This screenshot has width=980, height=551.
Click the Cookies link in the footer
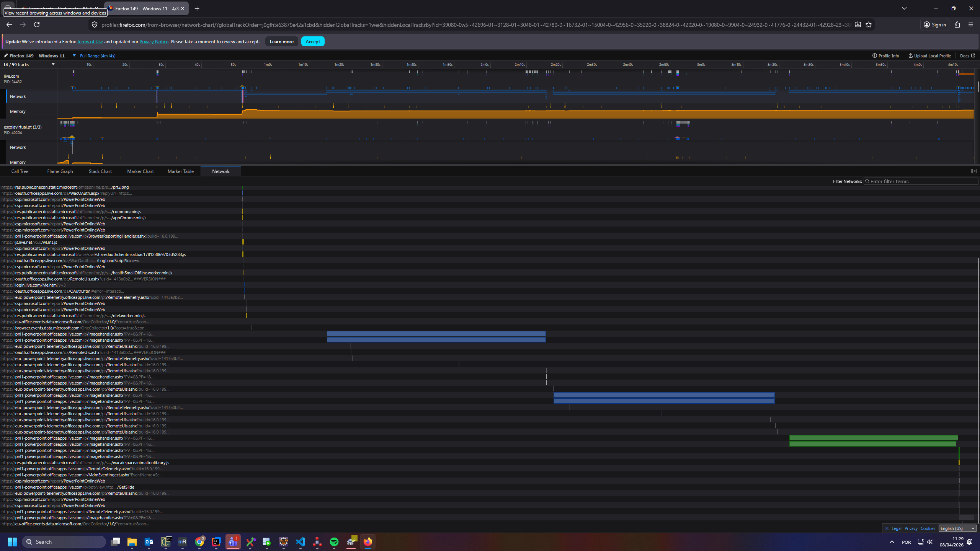pyautogui.click(x=928, y=528)
